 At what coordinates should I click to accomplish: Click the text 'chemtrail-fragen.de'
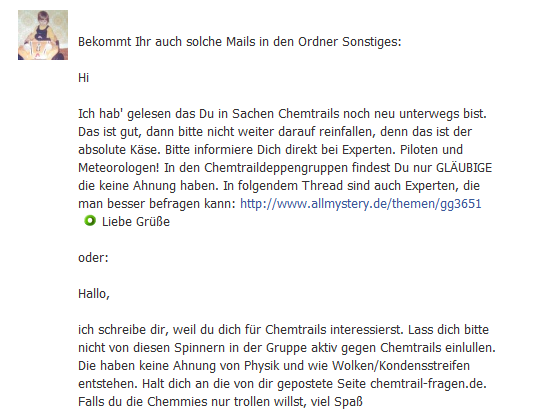[426, 384]
